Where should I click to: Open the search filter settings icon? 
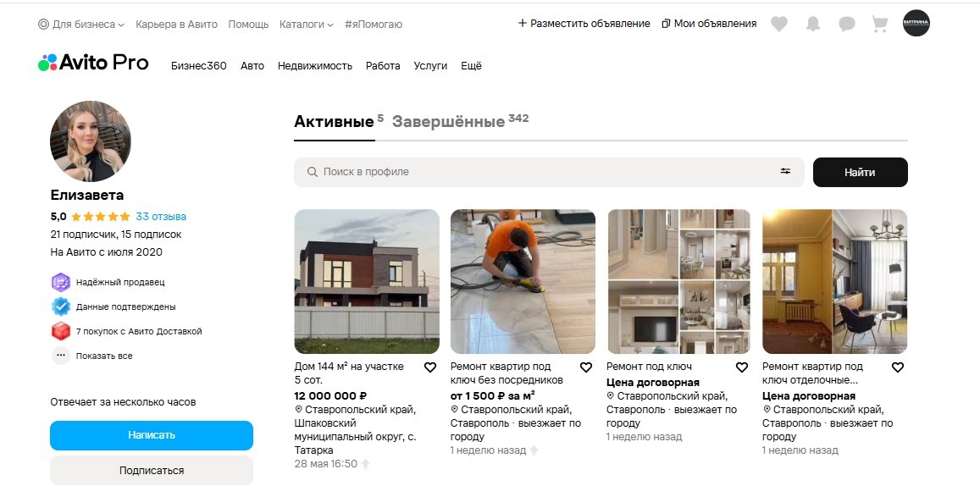click(x=785, y=171)
